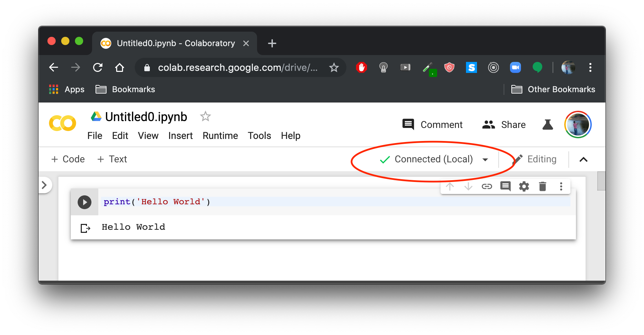Viewport: 644px width, 335px height.
Task: Go forward in browser
Action: coord(76,67)
